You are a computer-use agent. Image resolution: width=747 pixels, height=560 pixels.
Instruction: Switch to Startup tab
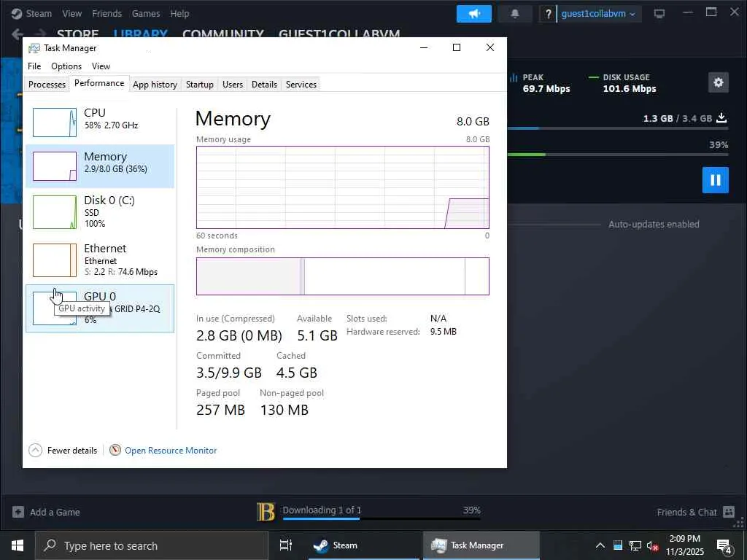pyautogui.click(x=200, y=85)
